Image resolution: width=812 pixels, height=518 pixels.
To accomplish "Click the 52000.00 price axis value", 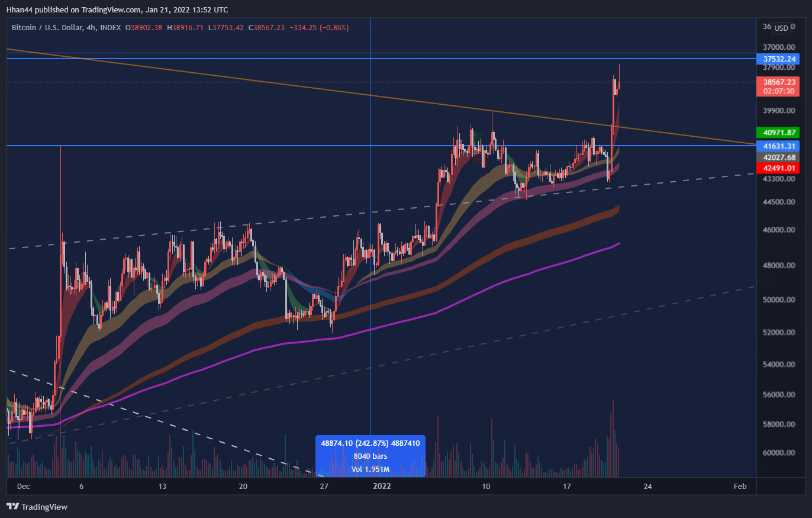I will pos(779,333).
